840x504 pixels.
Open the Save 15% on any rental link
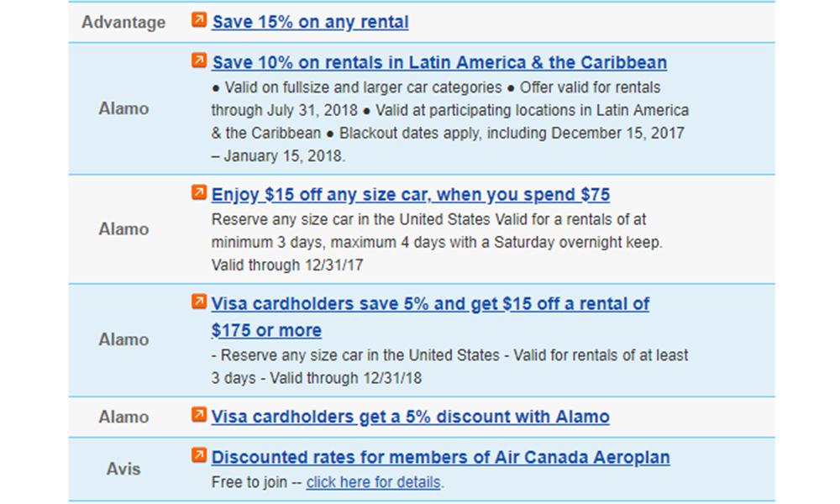tap(310, 22)
